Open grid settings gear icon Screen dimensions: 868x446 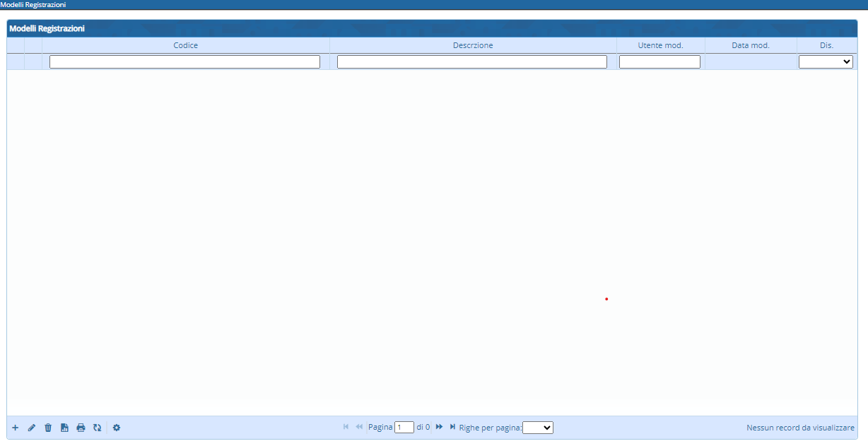[117, 428]
